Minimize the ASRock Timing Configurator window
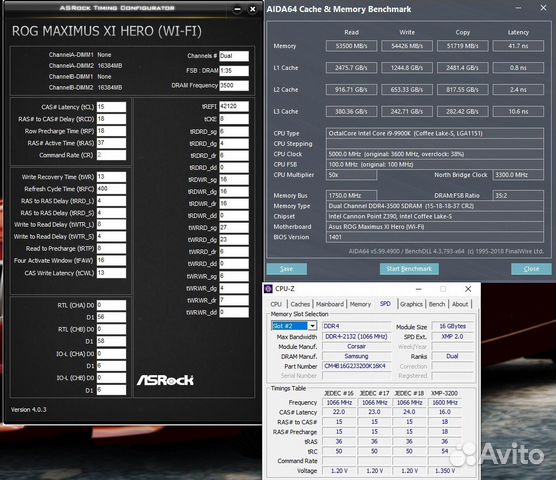Screen dimensions: 556x480 click(x=237, y=10)
